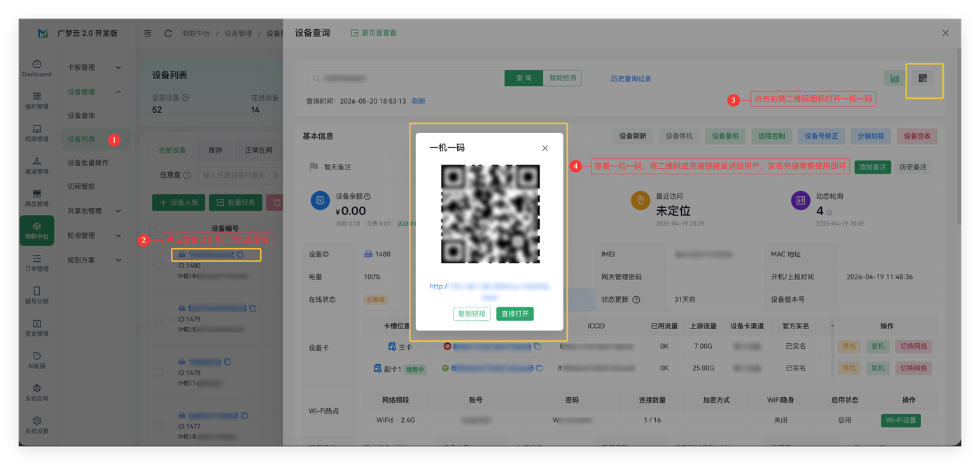Click help icon next to 设备余额
Screen dimensions: 980x465
tap(367, 197)
